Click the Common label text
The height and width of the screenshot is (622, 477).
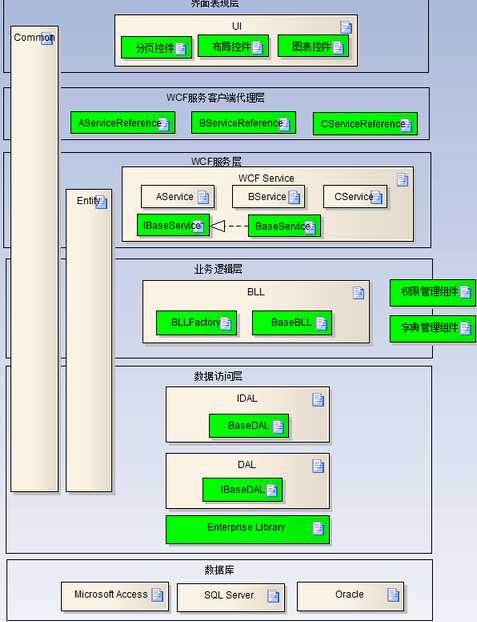click(x=34, y=38)
